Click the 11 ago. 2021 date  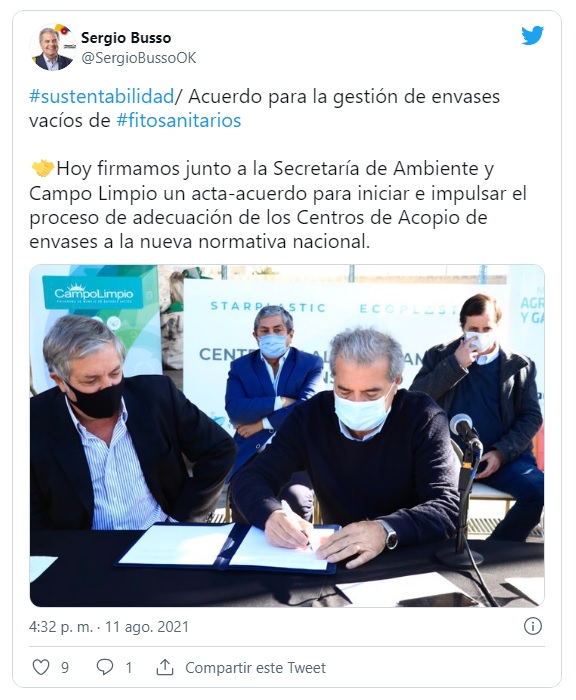[147, 627]
